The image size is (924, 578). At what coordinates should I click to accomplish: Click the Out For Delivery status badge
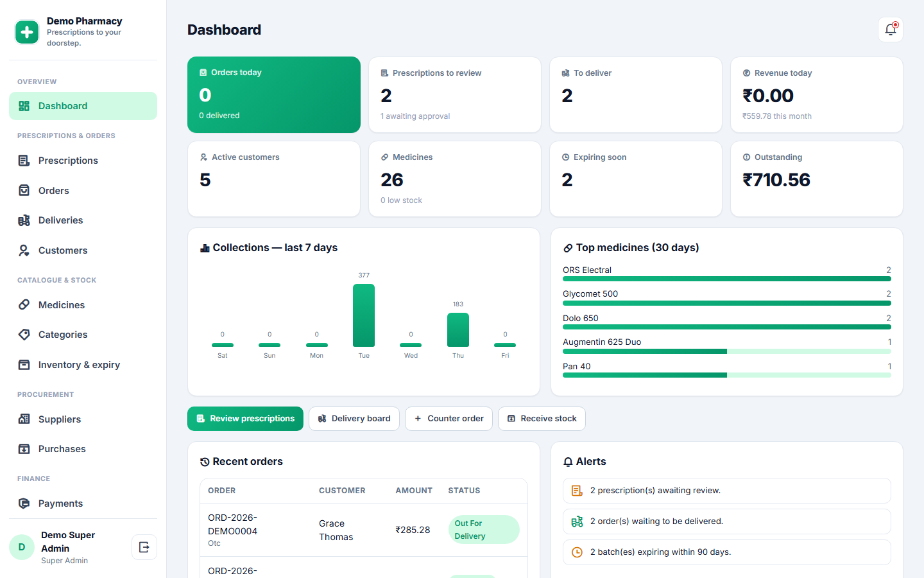[484, 530]
